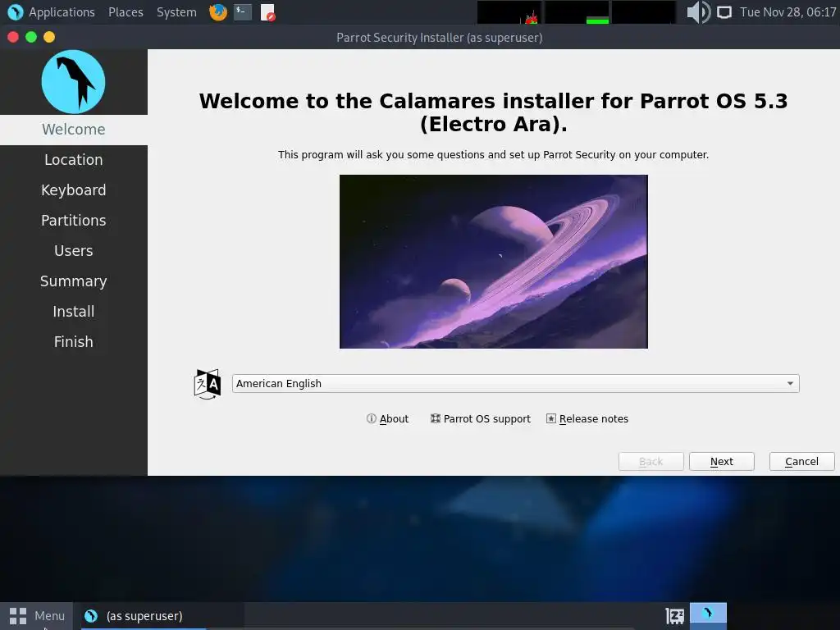
Task: Click the Parrot bird logo in sidebar
Action: 73,82
